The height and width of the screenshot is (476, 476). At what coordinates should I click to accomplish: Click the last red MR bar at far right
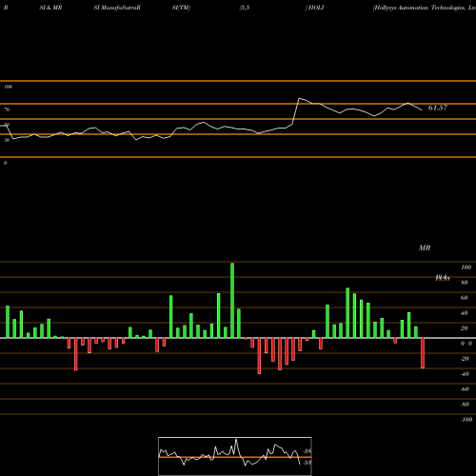click(423, 353)
